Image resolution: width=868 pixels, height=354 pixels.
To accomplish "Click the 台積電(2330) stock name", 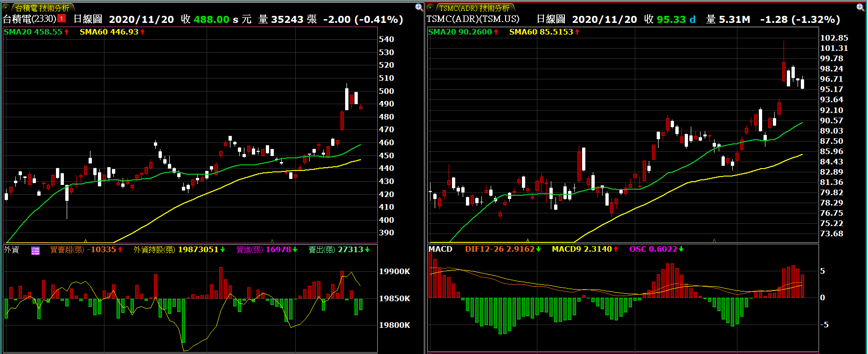I will coord(29,19).
